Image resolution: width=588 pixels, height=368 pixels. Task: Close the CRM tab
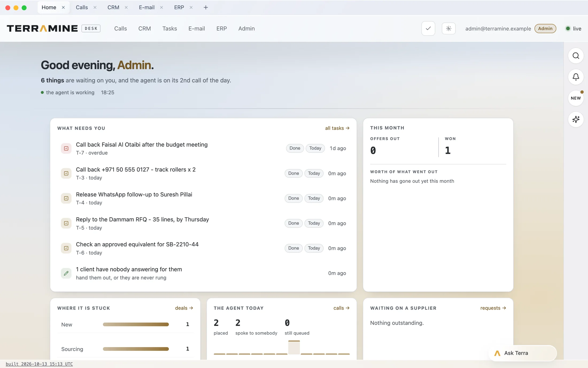pyautogui.click(x=126, y=7)
